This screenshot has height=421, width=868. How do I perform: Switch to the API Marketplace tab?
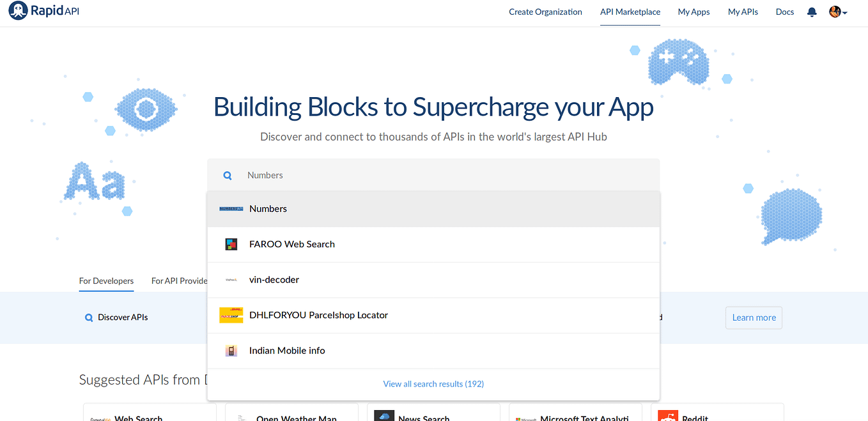pos(630,11)
